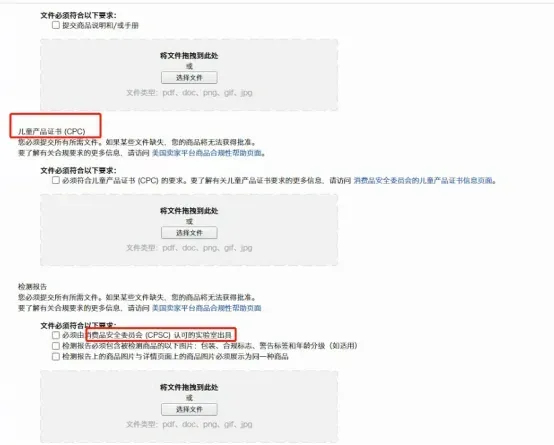This screenshot has width=554, height=445.
Task: Click 选择文件 in the CPC certificate upload box
Action: 189,233
